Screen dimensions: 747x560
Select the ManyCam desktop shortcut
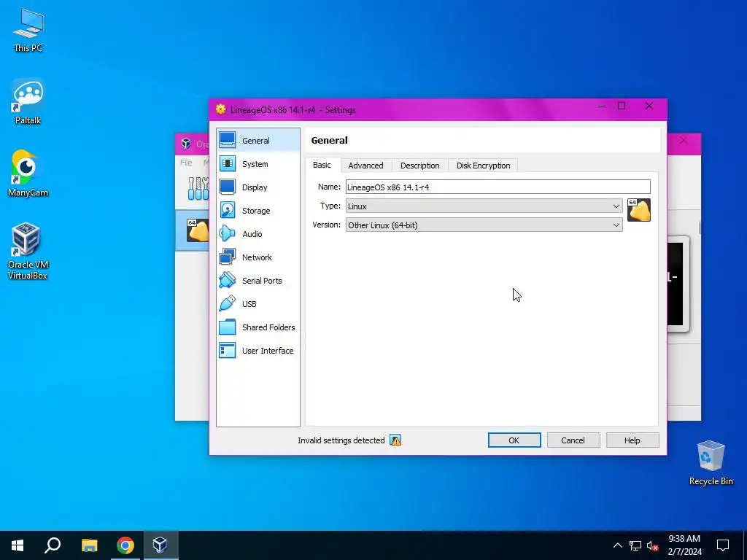pos(28,174)
